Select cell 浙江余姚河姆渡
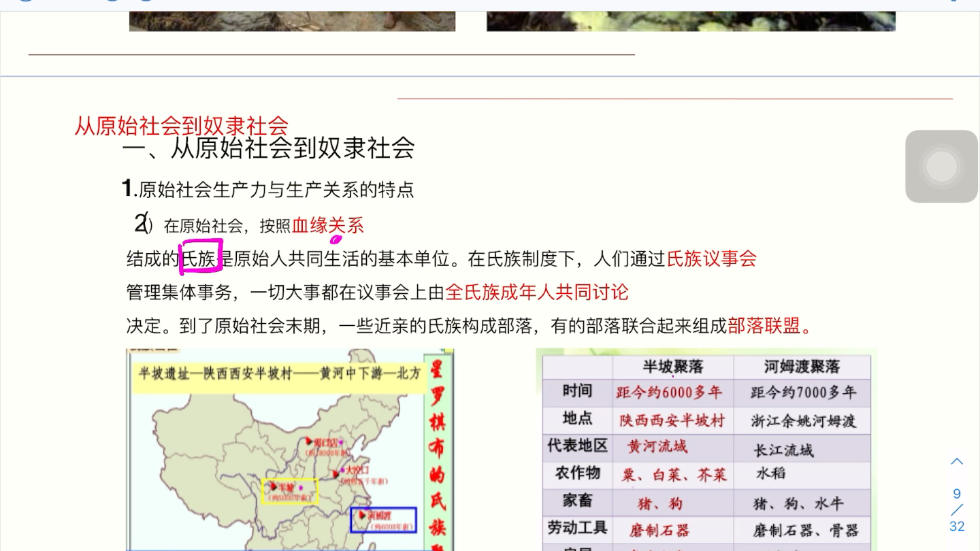This screenshot has width=980, height=551. click(x=804, y=421)
